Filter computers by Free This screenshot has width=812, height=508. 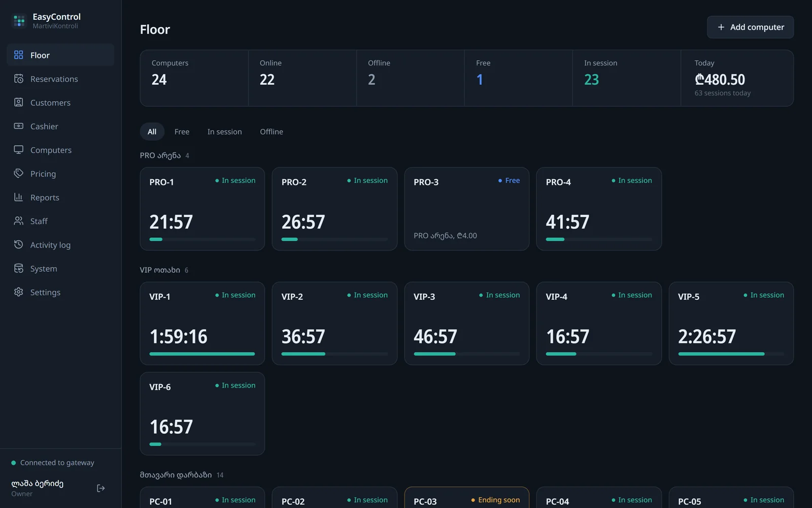[x=182, y=132]
